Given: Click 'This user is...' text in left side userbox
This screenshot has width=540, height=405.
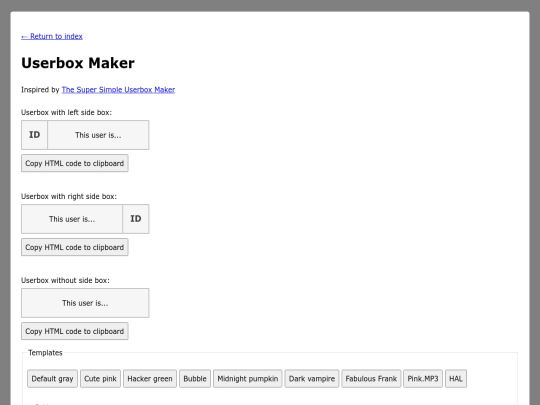Looking at the screenshot, I should click(98, 135).
